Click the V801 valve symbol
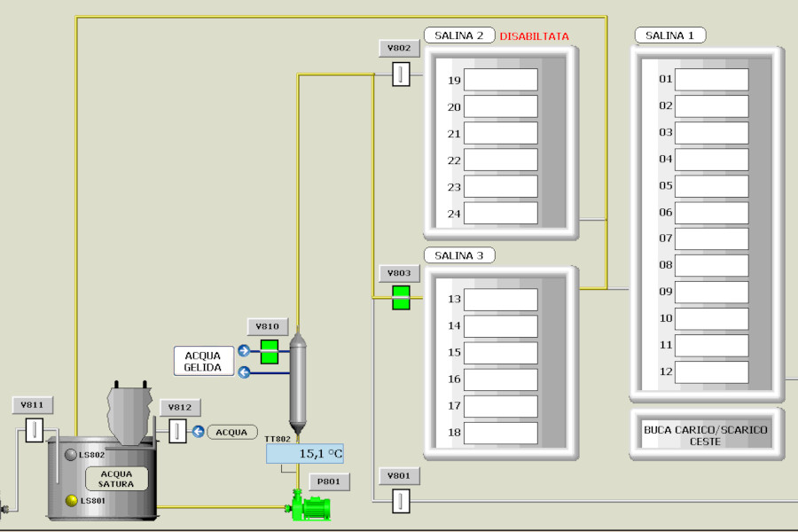 pyautogui.click(x=401, y=501)
